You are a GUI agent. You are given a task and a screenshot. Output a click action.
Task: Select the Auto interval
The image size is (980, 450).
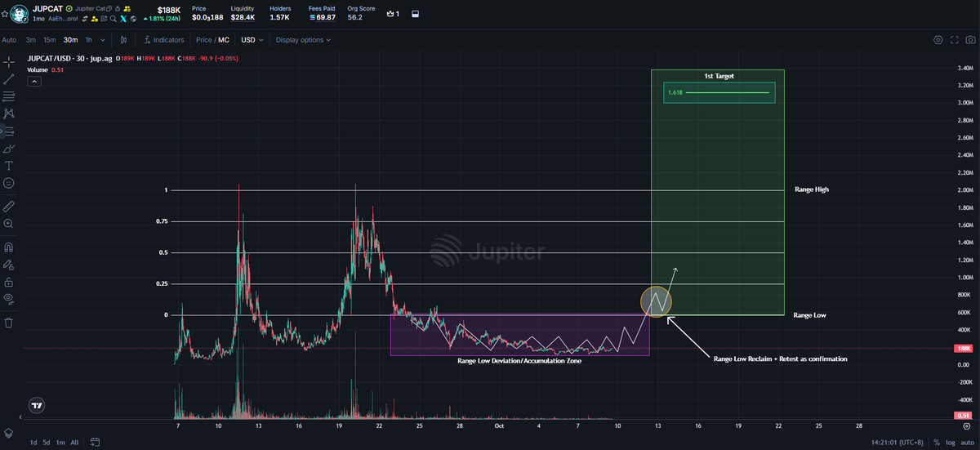click(x=9, y=39)
